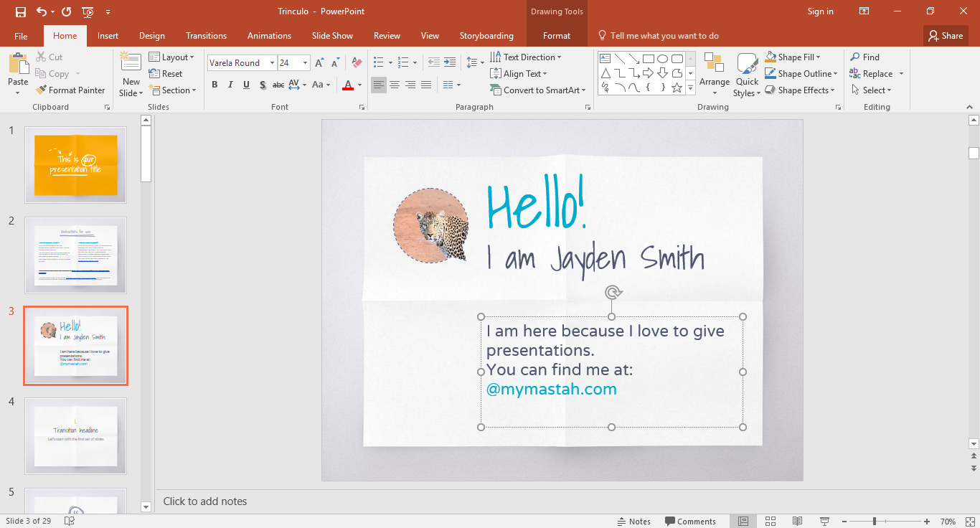Open the Arrange tool
This screenshot has height=528, width=980.
(714, 72)
